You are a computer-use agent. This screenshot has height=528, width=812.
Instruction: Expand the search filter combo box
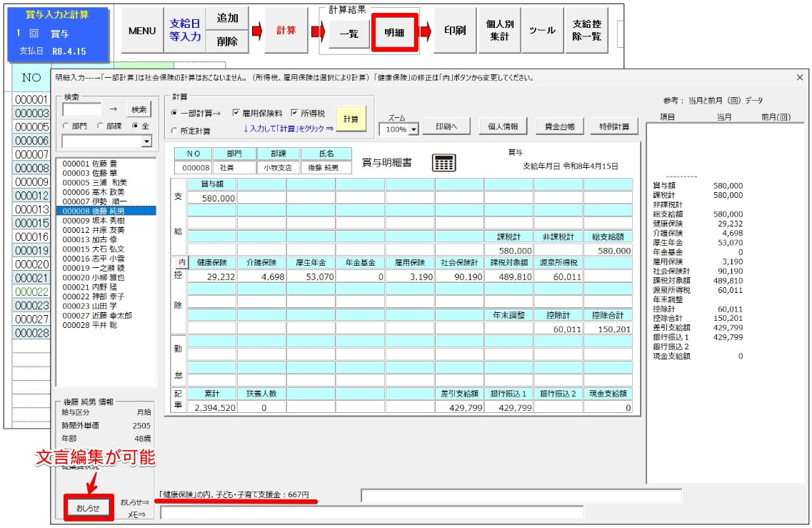pos(147,141)
